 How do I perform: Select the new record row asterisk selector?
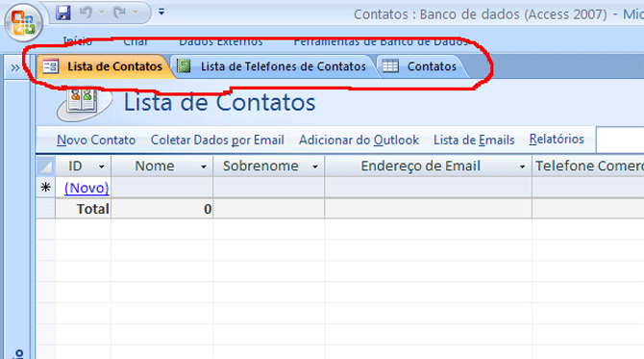click(x=45, y=188)
